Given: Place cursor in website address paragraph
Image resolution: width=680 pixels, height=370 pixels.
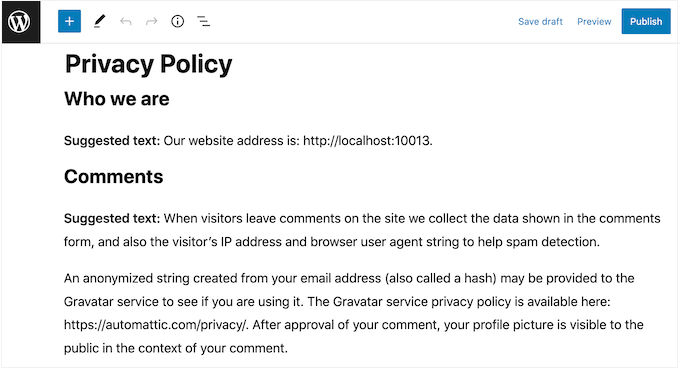Looking at the screenshot, I should point(248,141).
